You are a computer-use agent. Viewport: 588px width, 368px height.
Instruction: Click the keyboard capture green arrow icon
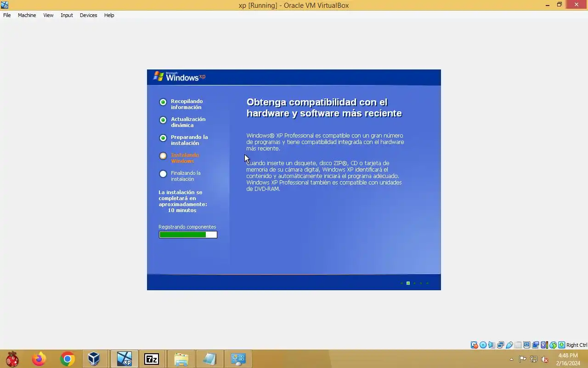[561, 345]
